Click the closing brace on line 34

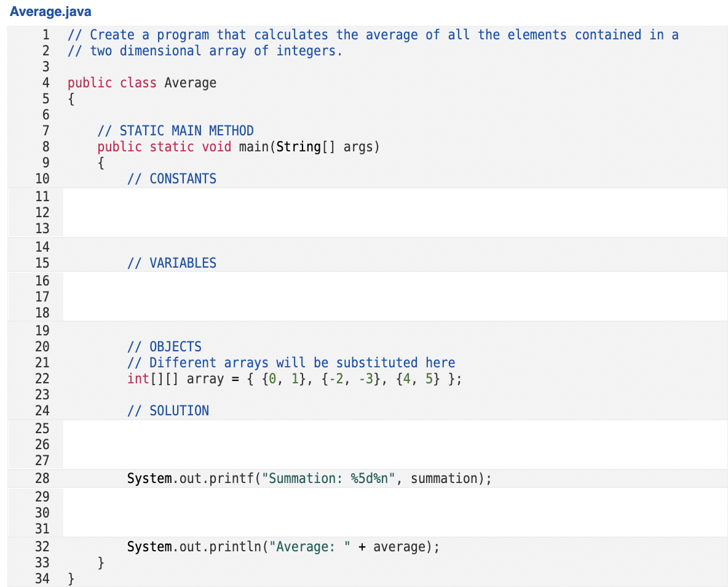pos(71,578)
